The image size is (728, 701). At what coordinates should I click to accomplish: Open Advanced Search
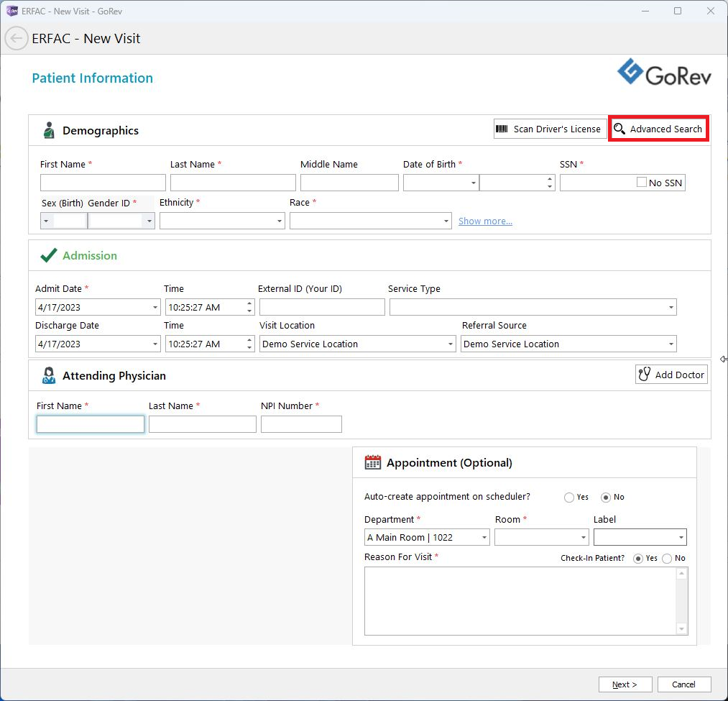(x=658, y=129)
